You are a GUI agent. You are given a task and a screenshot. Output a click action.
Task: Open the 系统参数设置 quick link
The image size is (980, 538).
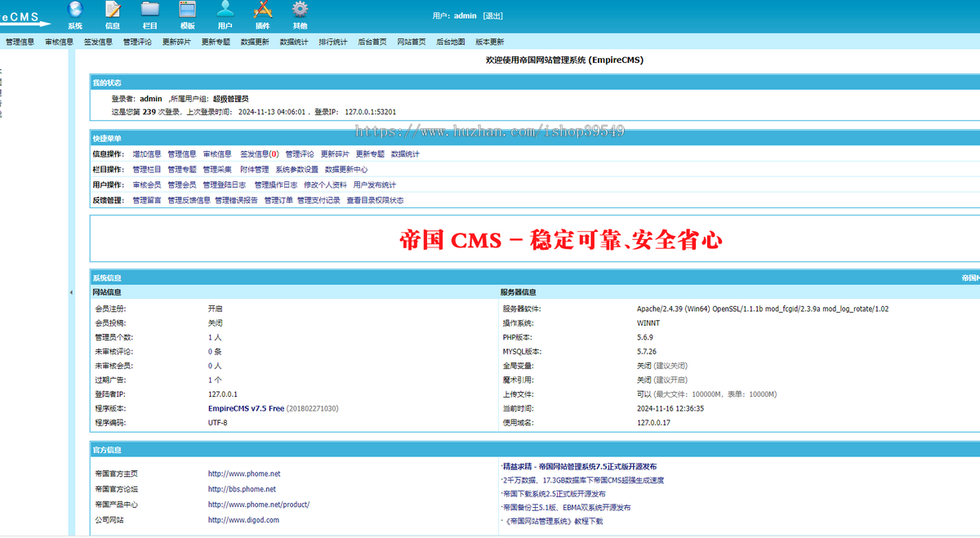tap(297, 169)
